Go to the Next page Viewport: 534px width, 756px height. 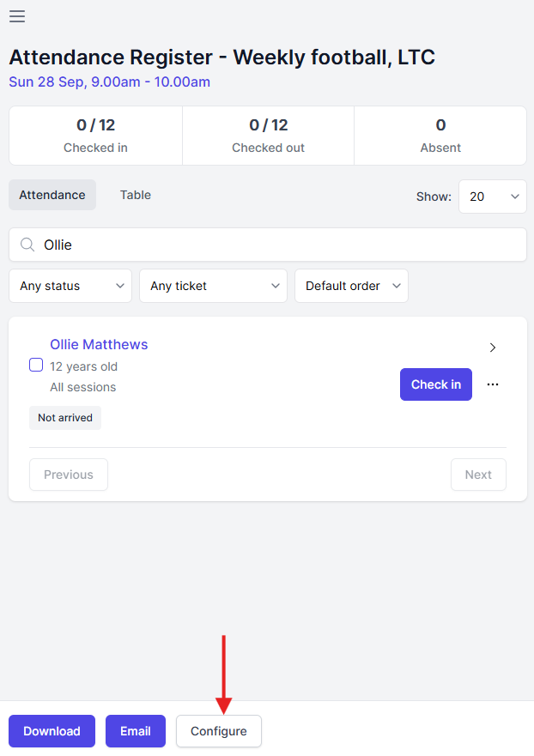point(478,475)
